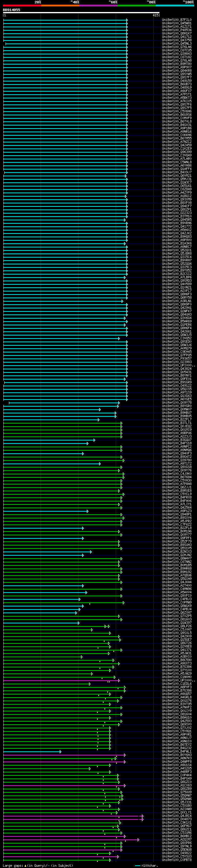
Task: Select hit UniRef100_Q4WPF8
Action: click(x=176, y=761)
